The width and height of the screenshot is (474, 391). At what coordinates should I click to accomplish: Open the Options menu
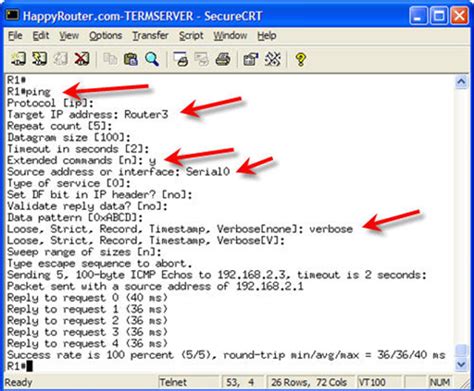point(105,36)
